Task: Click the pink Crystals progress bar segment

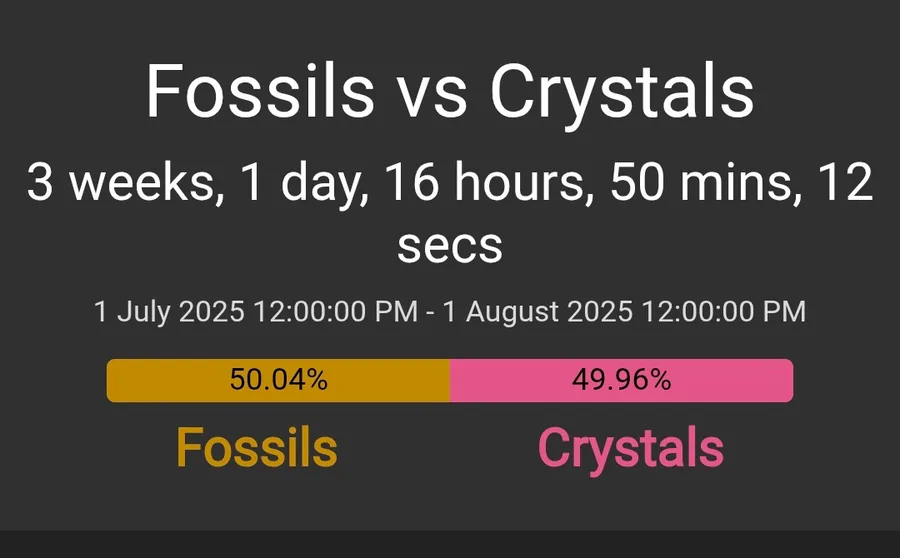Action: point(622,380)
